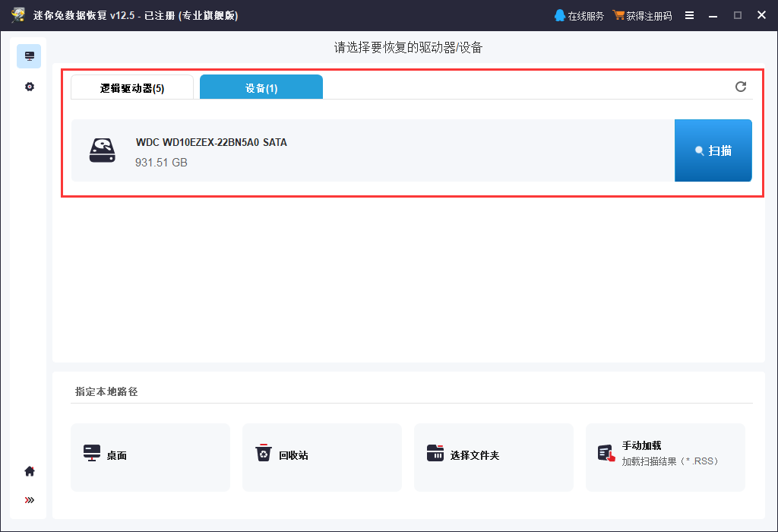
Task: Expand the sidebar with double chevron
Action: 30,500
